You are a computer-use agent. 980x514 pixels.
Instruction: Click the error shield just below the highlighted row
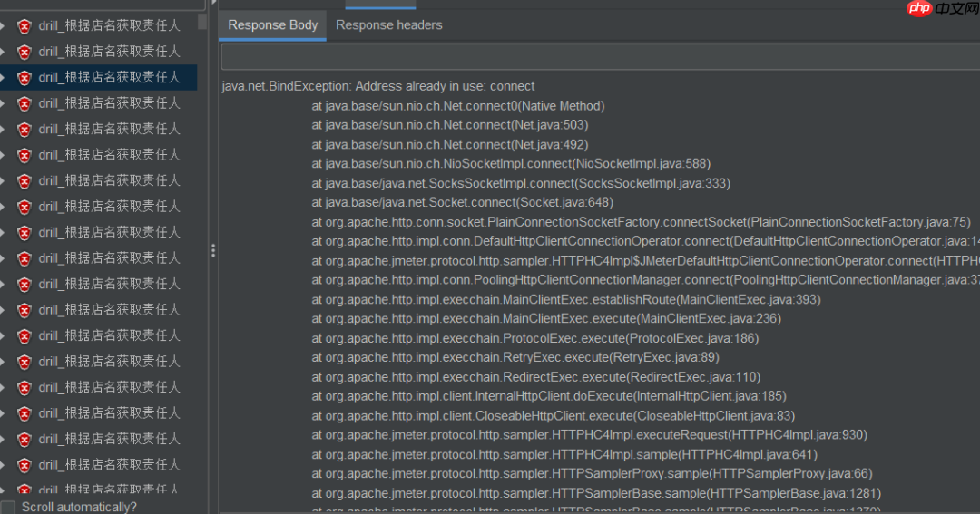coord(24,103)
